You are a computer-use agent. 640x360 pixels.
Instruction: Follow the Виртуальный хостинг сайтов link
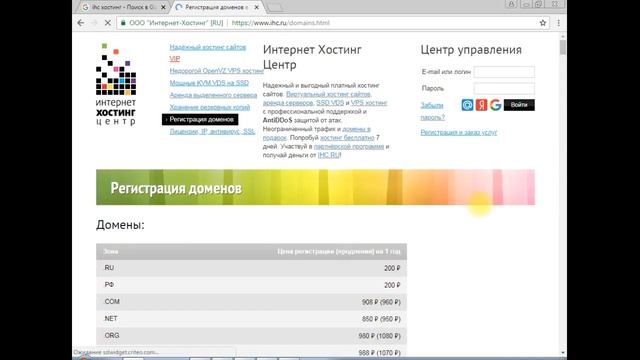tap(328, 94)
